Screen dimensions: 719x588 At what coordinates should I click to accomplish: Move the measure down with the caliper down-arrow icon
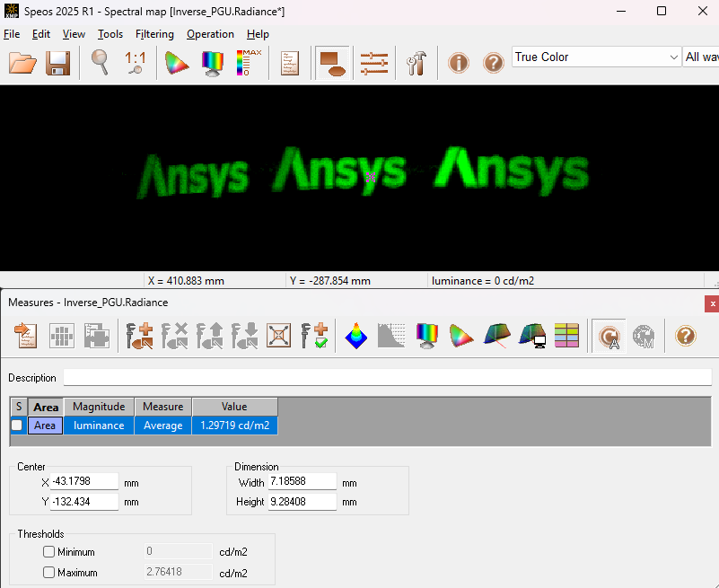point(244,336)
